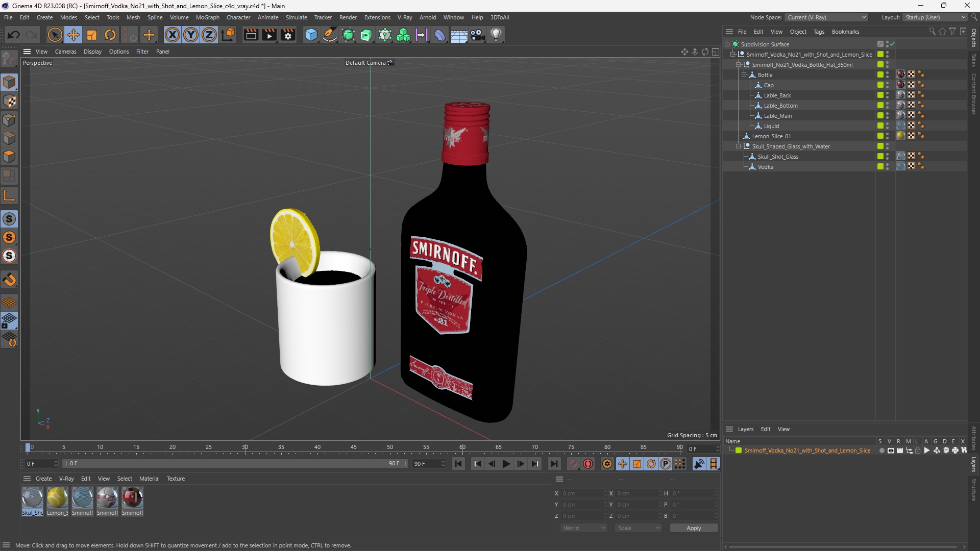Render the current view
This screenshot has width=980, height=551.
tap(251, 35)
